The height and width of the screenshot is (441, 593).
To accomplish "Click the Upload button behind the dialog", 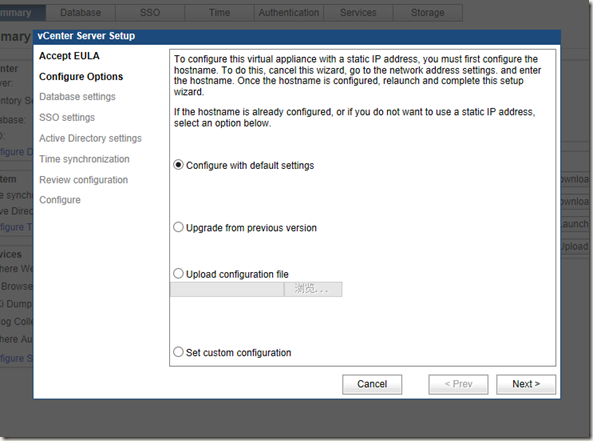I will click(x=574, y=247).
